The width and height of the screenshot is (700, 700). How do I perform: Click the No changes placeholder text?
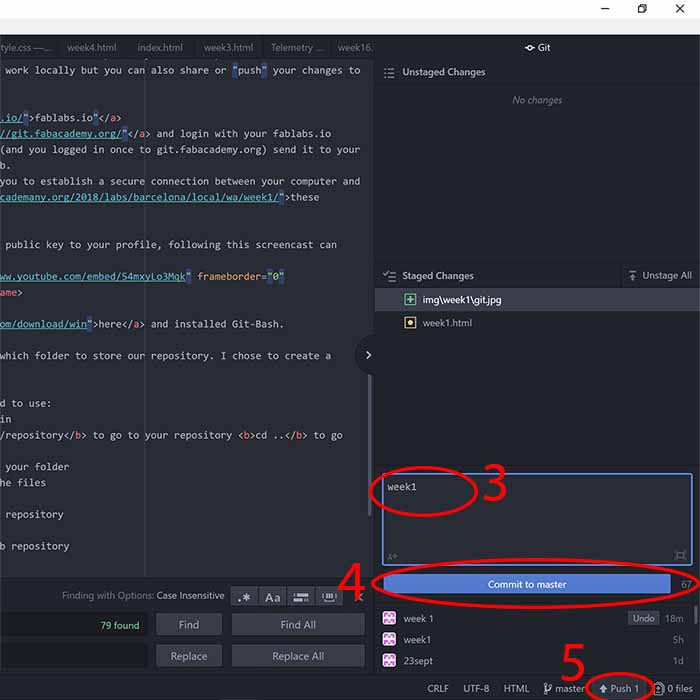[537, 100]
